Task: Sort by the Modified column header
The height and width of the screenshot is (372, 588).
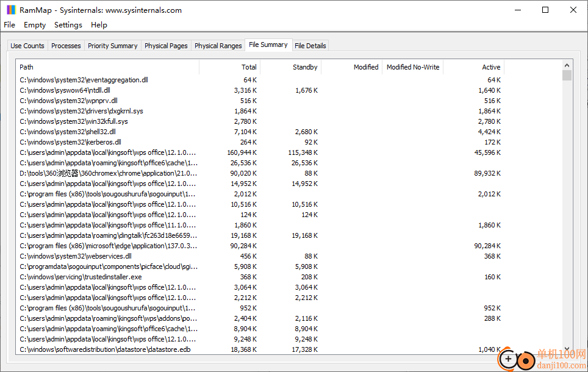Action: pyautogui.click(x=352, y=67)
